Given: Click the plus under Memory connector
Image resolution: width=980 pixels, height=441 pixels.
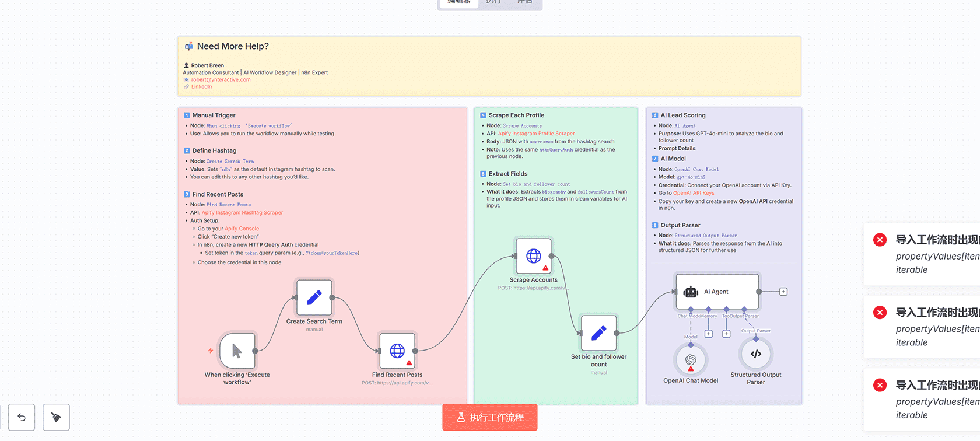Looking at the screenshot, I should (709, 334).
